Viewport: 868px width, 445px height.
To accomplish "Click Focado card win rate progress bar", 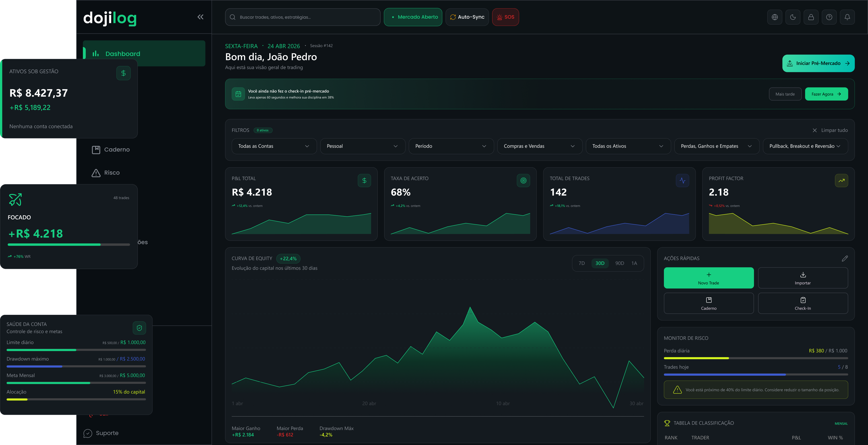I will (x=69, y=245).
